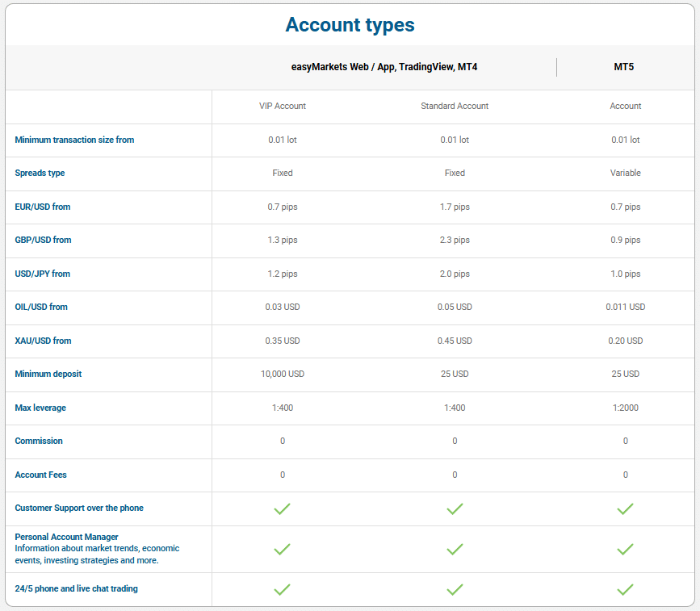Image resolution: width=700 pixels, height=611 pixels.
Task: Click the Account types heading
Action: (350, 24)
